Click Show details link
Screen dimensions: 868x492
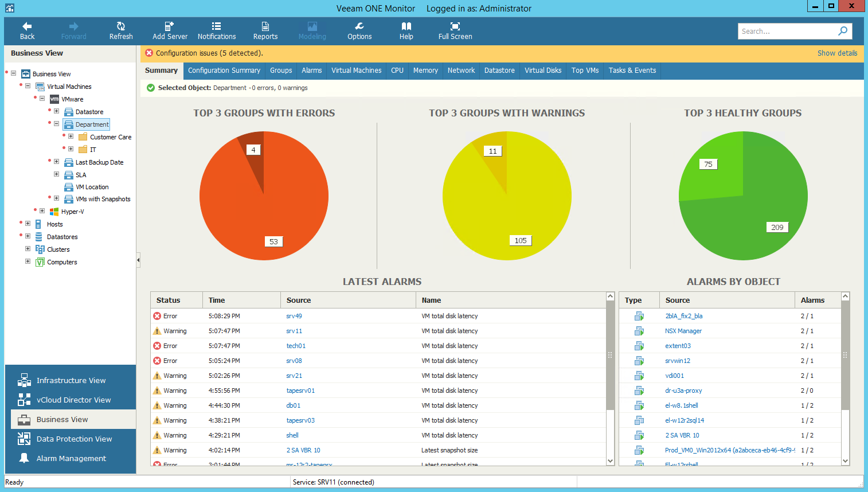point(837,53)
